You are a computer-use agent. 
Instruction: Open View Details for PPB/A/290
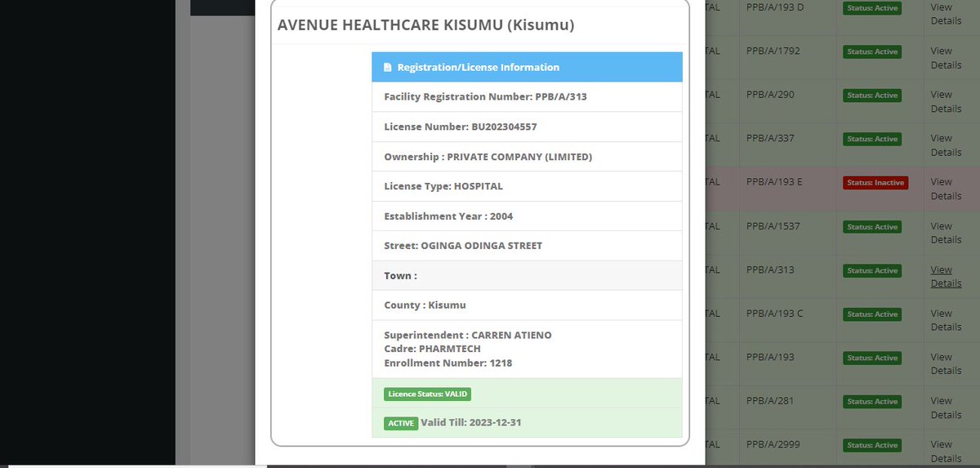coord(946,101)
